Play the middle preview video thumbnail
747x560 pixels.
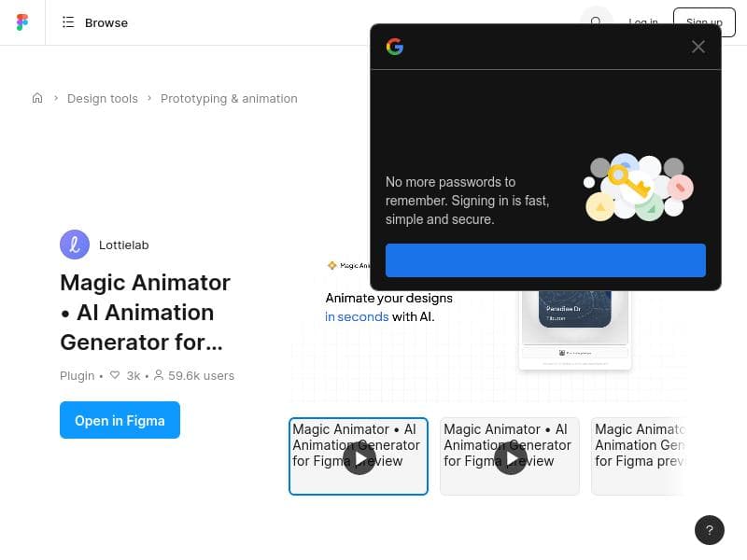(510, 456)
